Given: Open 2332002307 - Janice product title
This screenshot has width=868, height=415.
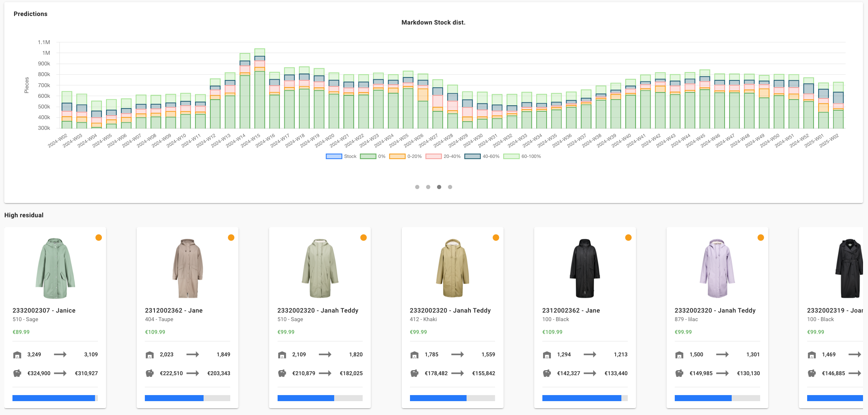Looking at the screenshot, I should point(44,310).
